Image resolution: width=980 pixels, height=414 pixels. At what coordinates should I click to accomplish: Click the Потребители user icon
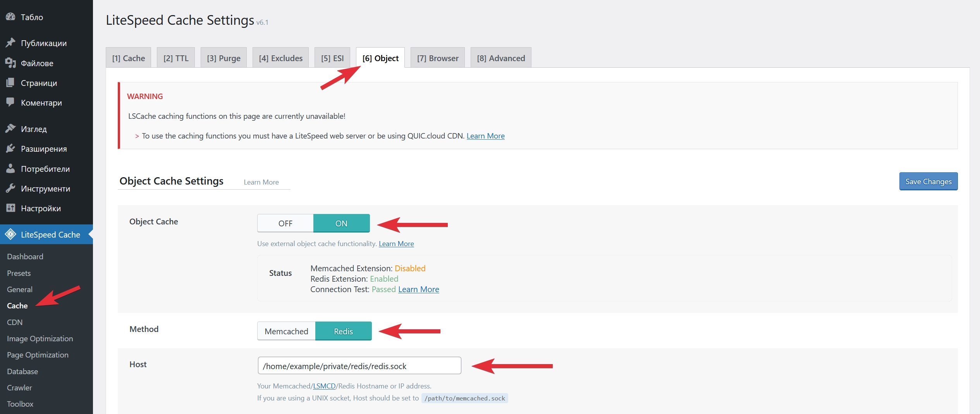pyautogui.click(x=10, y=169)
